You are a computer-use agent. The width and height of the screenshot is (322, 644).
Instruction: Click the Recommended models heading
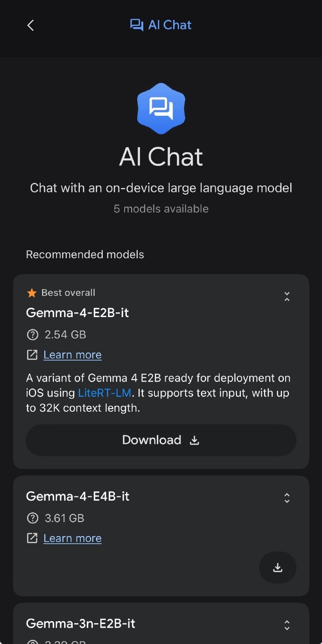pos(85,255)
